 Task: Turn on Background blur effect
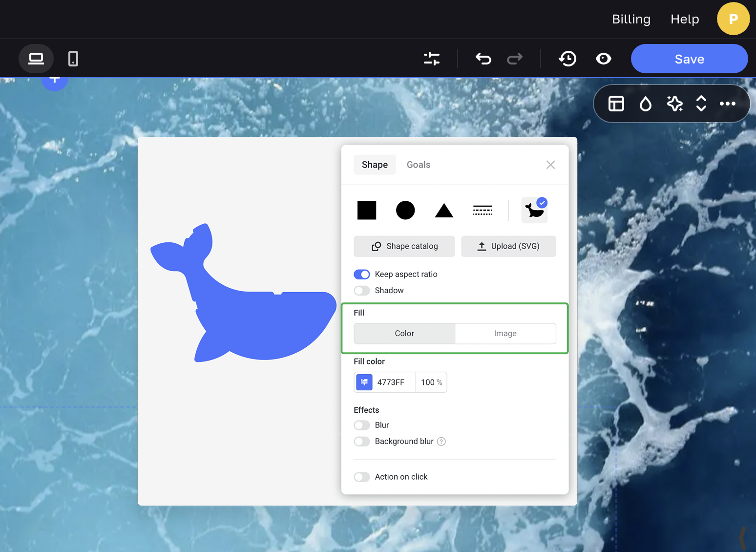pos(362,442)
